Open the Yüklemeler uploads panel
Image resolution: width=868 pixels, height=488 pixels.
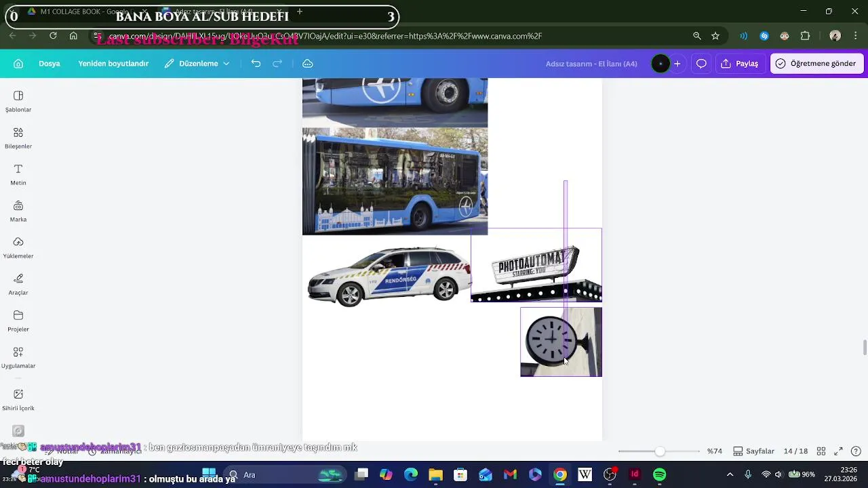tap(18, 247)
